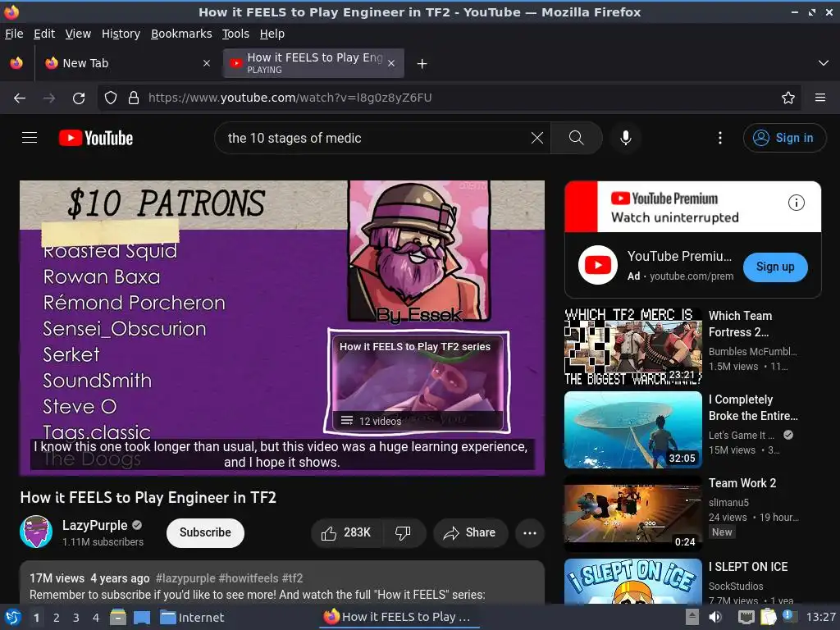
Task: Expand the video description box
Action: click(282, 583)
